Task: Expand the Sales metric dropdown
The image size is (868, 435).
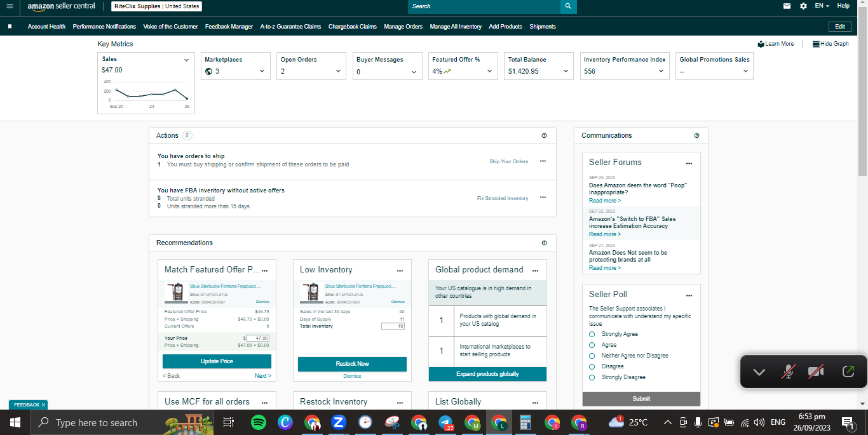Action: pos(186,60)
